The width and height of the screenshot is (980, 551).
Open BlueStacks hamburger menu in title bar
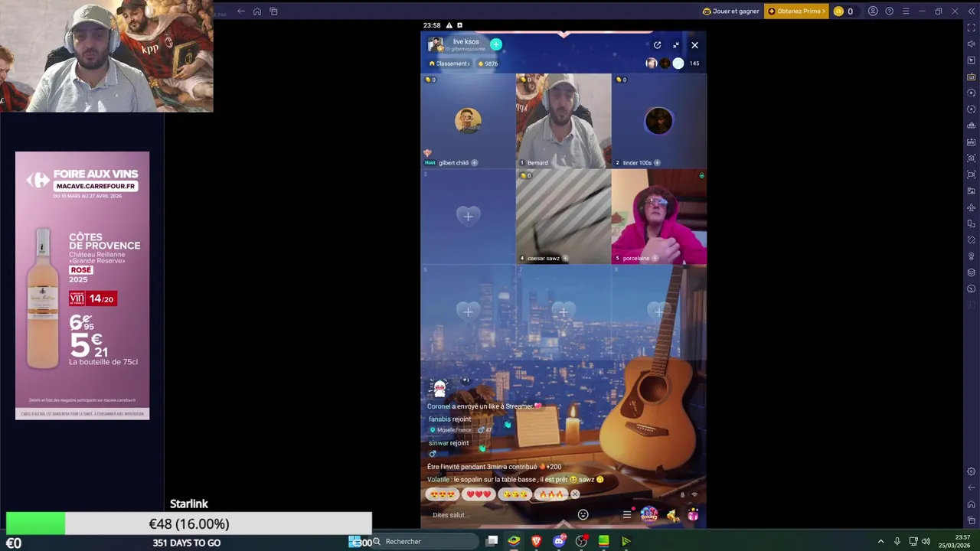pos(906,11)
